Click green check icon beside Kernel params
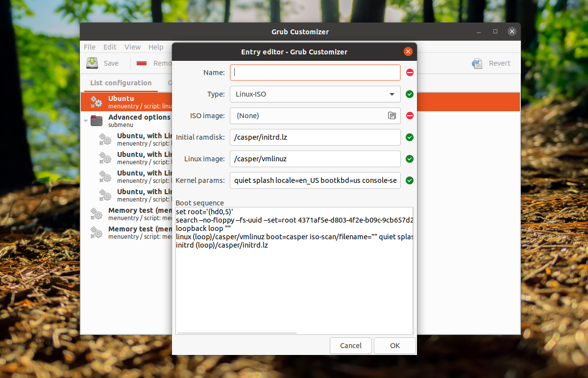 [410, 180]
